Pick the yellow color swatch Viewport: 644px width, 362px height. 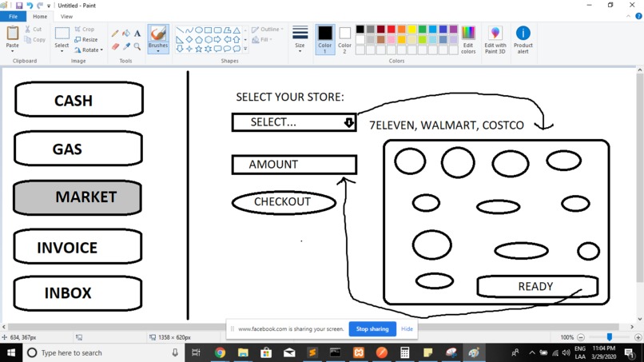[412, 30]
